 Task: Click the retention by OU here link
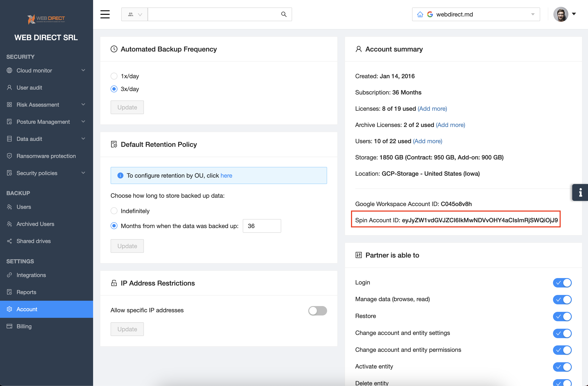226,175
